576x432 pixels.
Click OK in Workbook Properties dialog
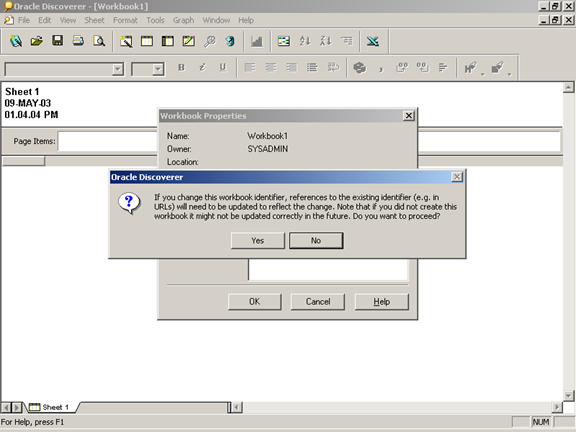pos(255,302)
